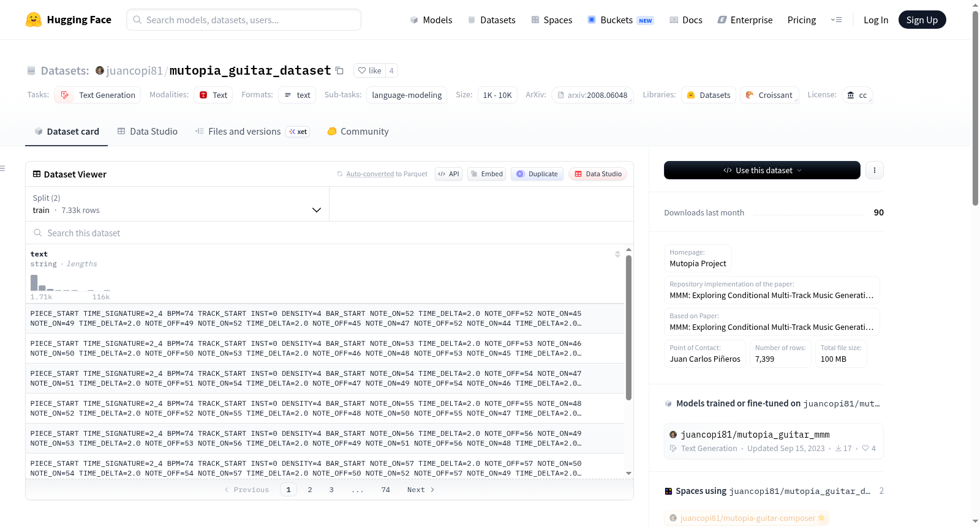Viewport: 980px width, 527px height.
Task: Click the Duplicate button
Action: [x=537, y=174]
